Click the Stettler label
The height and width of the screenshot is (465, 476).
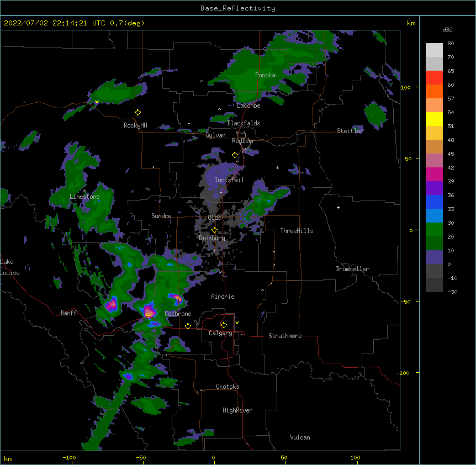pos(350,131)
